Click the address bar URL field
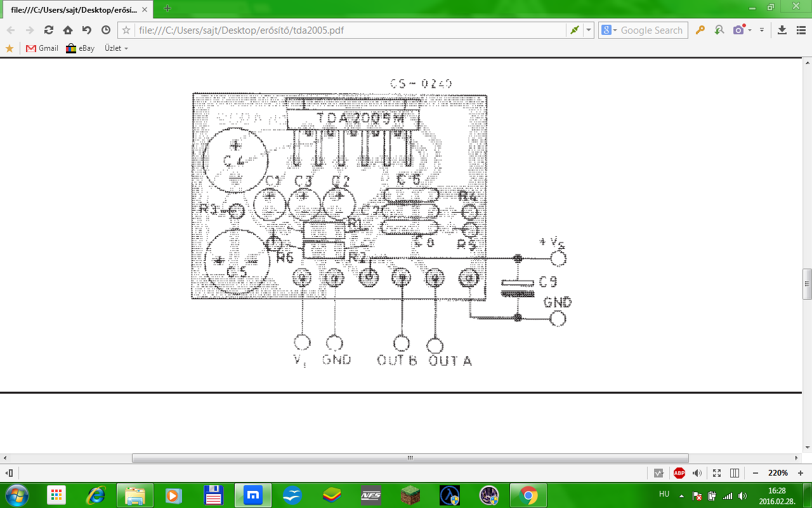The image size is (812, 508). tap(349, 30)
